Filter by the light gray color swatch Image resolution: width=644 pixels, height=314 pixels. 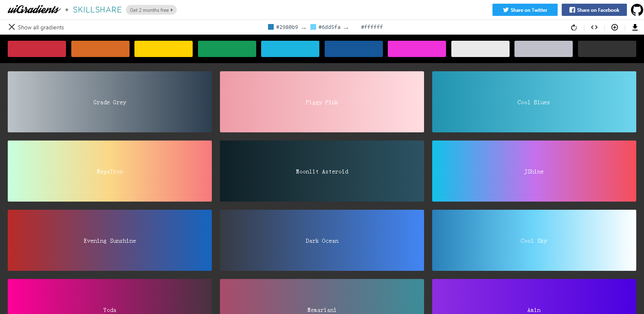(543, 49)
